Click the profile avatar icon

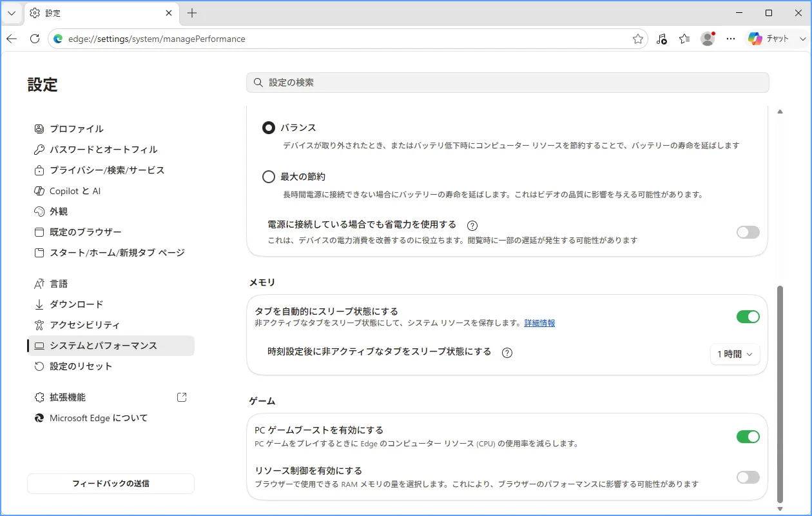(708, 39)
